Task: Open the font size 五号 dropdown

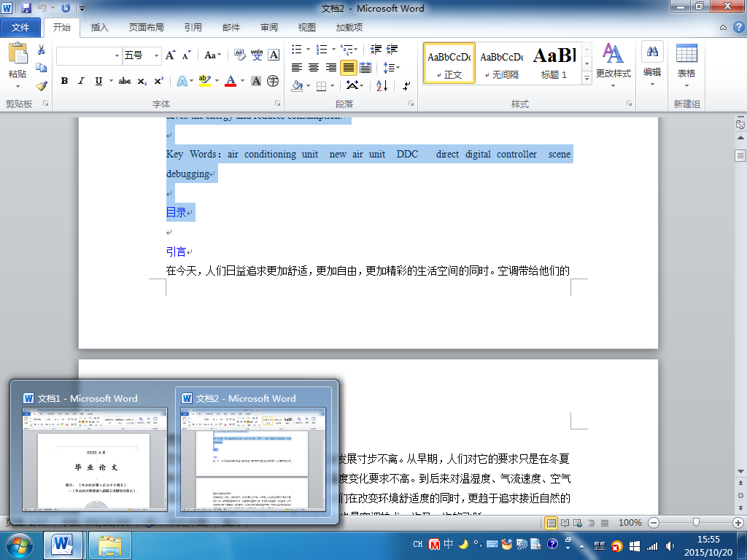Action: pyautogui.click(x=156, y=55)
